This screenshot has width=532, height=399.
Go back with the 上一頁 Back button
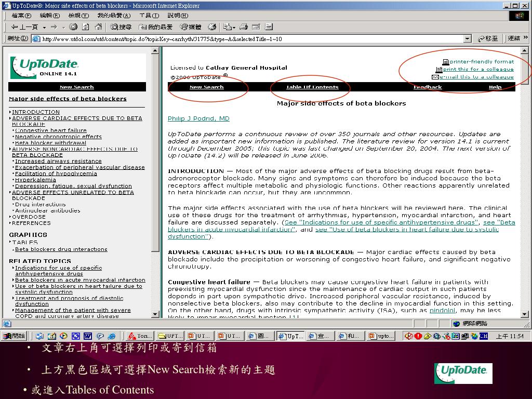(x=24, y=27)
